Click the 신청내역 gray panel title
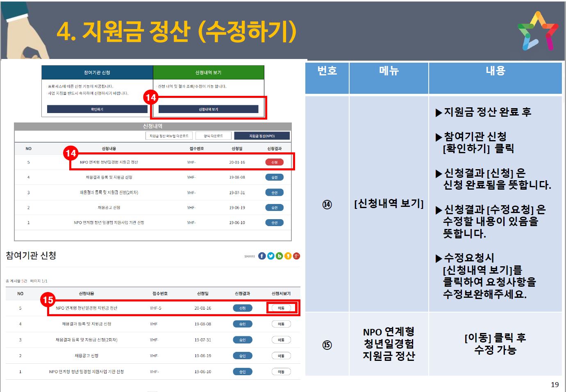Image resolution: width=566 pixels, height=392 pixels. (152, 126)
